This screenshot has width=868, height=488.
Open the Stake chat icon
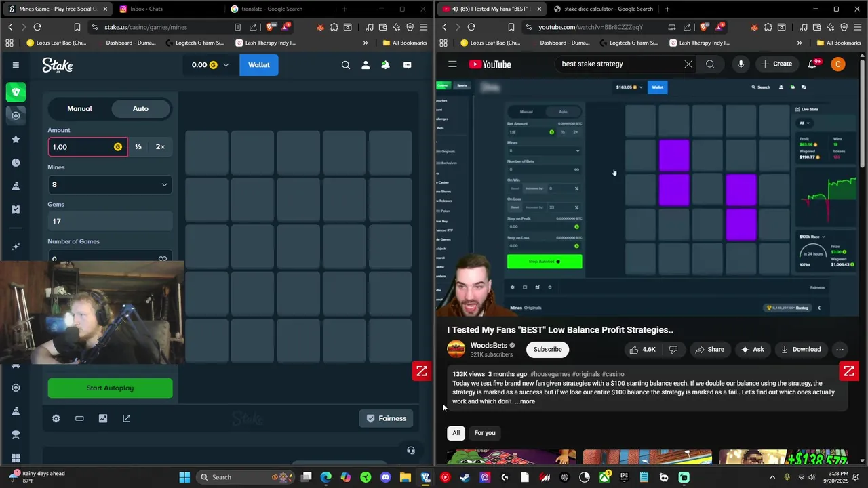[x=408, y=65]
